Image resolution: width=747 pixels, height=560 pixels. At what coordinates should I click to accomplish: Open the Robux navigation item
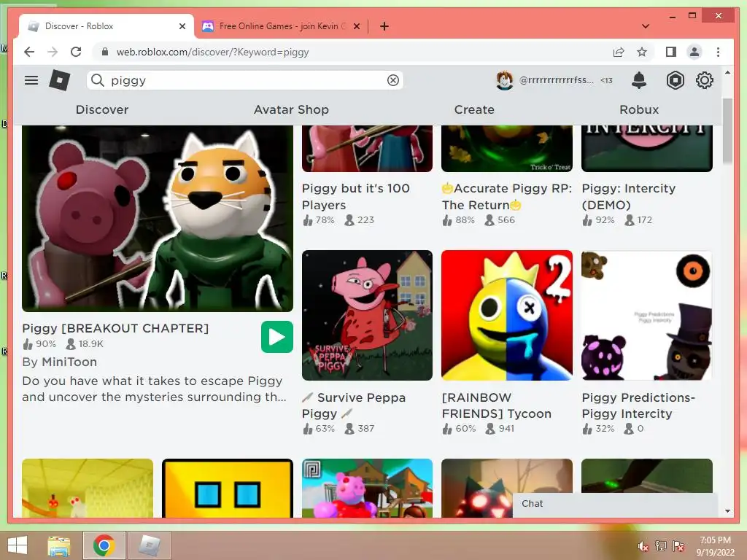coord(639,109)
